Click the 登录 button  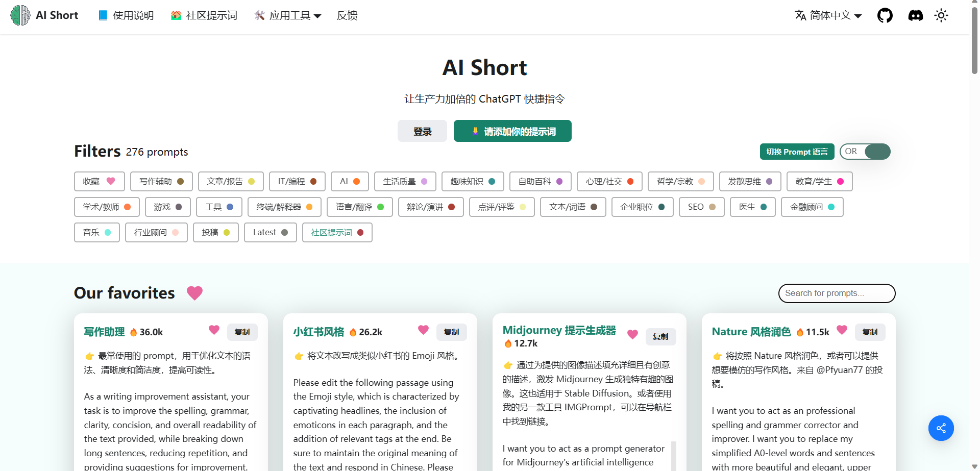point(422,131)
